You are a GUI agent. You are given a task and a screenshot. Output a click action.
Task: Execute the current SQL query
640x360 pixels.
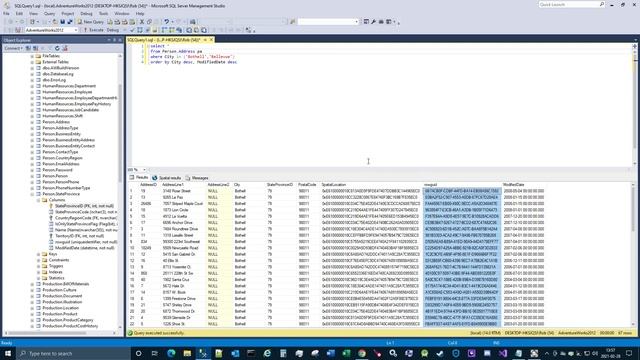tap(93, 30)
